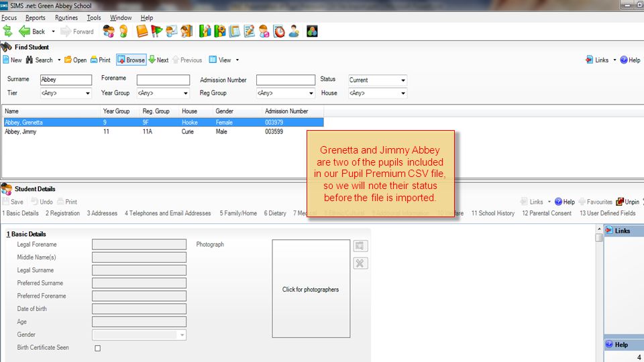Click the person with orange door icon
This screenshot has width=644, height=362.
186,32
